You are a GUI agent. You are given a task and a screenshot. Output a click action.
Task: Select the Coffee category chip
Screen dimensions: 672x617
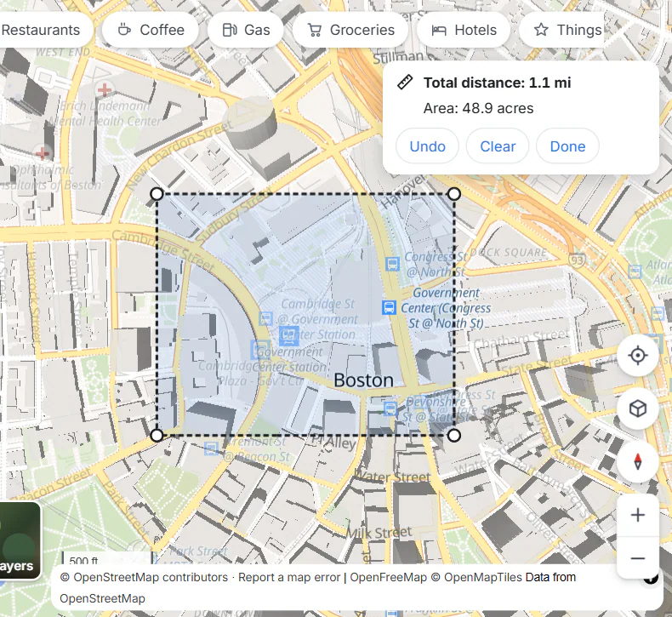[x=151, y=30]
